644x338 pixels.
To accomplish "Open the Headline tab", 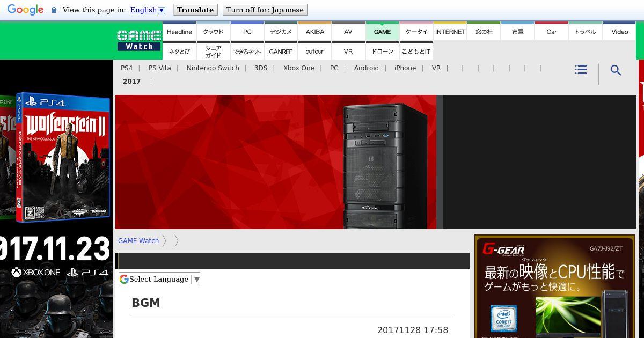I will [x=179, y=31].
